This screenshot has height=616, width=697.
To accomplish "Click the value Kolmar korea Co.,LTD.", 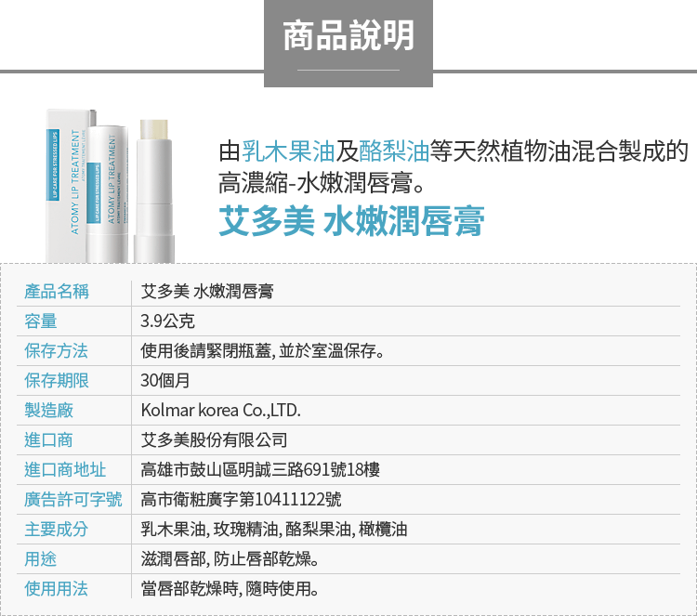I will [x=221, y=411].
